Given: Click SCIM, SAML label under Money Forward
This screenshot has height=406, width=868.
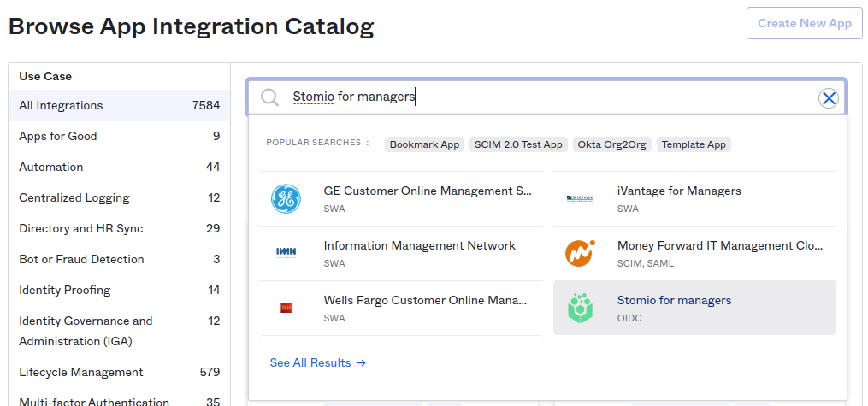Looking at the screenshot, I should (646, 264).
